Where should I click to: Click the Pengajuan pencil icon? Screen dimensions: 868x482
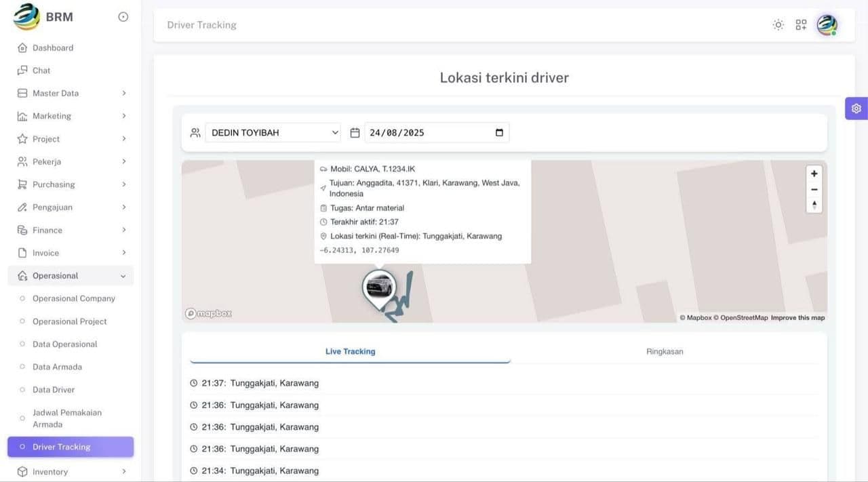coord(22,207)
